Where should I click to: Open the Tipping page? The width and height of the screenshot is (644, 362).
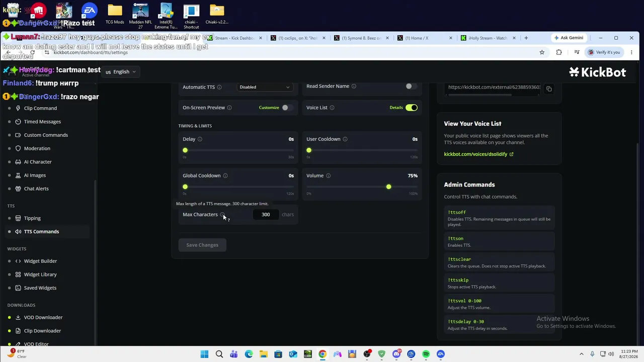(x=32, y=218)
